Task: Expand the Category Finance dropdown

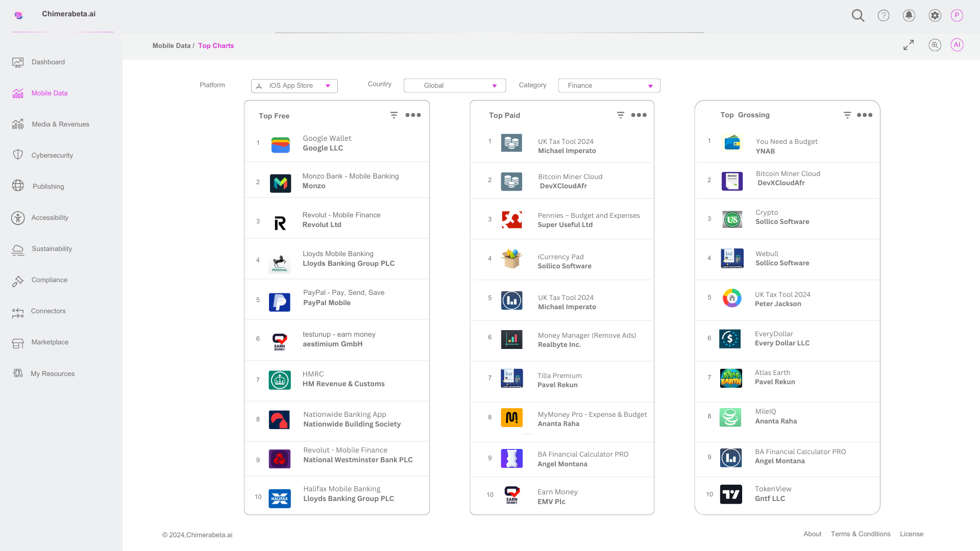Action: point(609,86)
